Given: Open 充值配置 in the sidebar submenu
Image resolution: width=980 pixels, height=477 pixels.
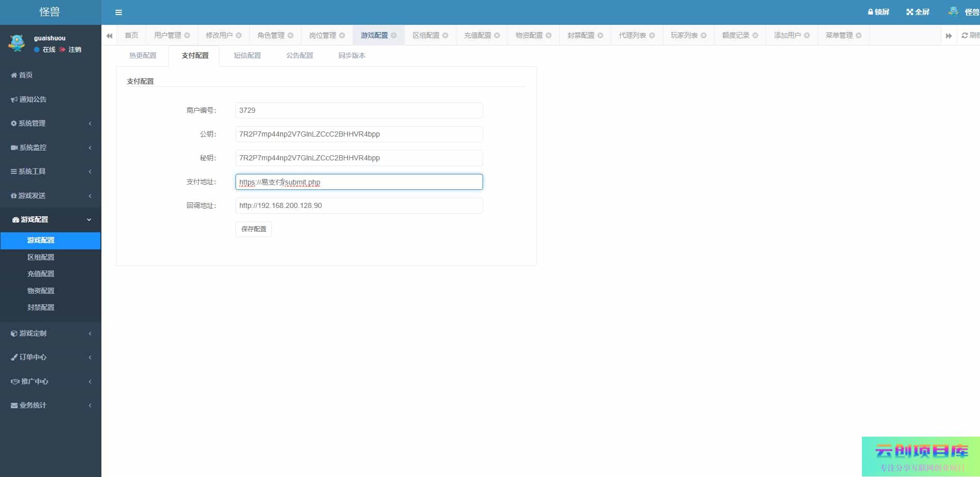Looking at the screenshot, I should pyautogui.click(x=41, y=274).
